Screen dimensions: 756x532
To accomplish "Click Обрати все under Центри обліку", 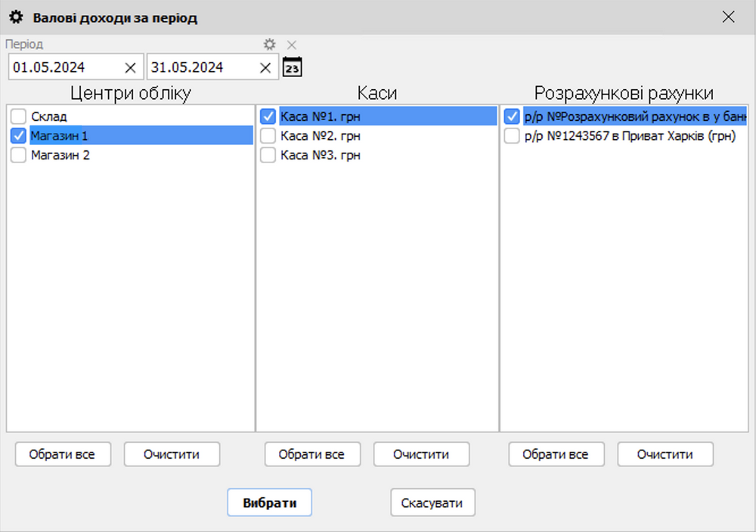I will (63, 454).
